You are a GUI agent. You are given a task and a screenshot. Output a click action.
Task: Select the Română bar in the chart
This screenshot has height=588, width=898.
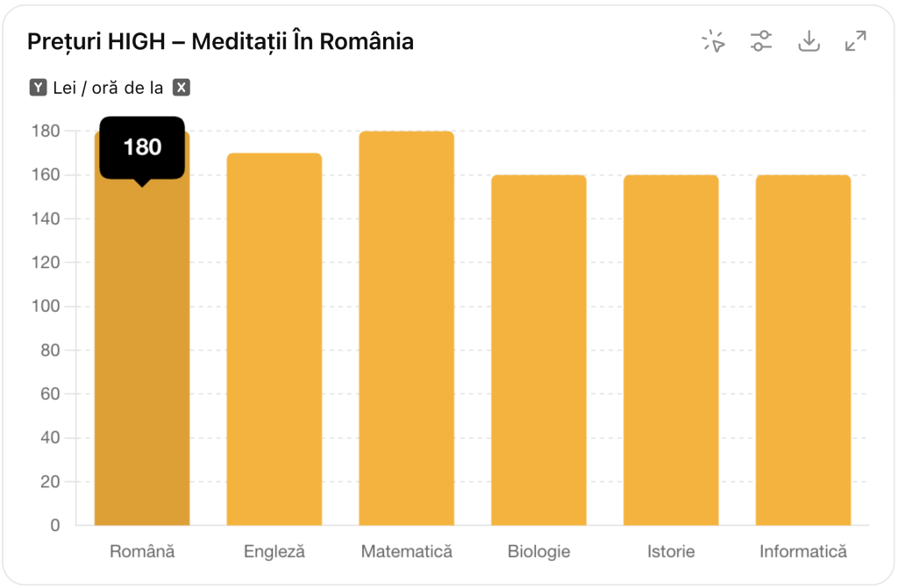[x=142, y=351]
